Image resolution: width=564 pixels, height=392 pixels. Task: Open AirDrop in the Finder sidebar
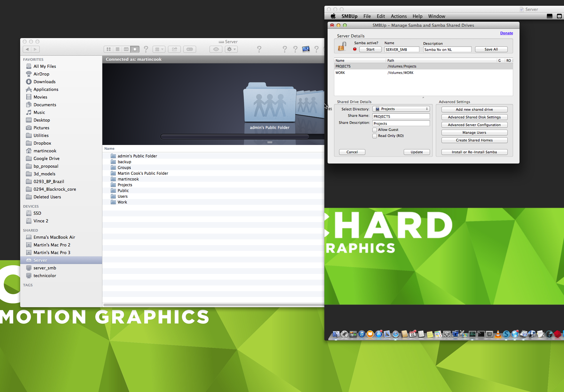point(41,74)
